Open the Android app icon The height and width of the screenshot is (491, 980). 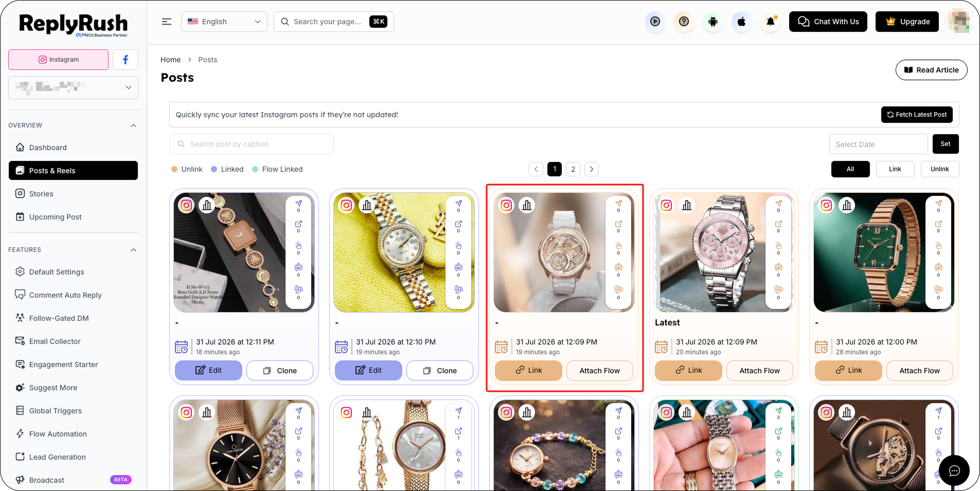click(x=712, y=22)
